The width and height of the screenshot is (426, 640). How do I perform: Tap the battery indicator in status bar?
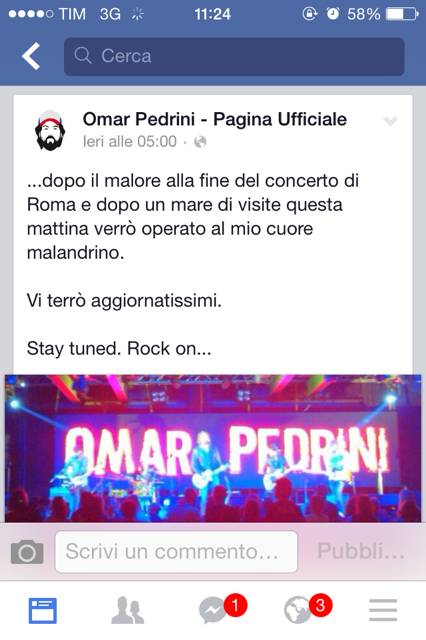click(402, 14)
